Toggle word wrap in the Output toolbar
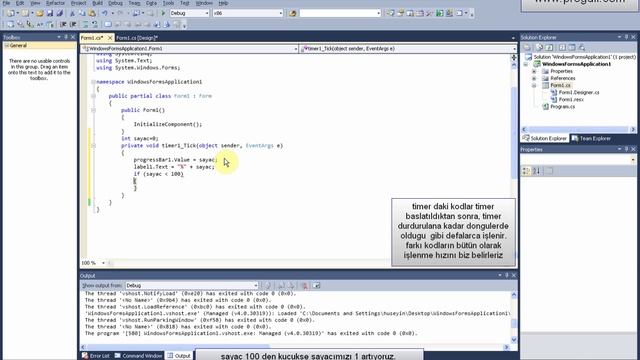Image resolution: width=640 pixels, height=360 pixels. pos(316,285)
